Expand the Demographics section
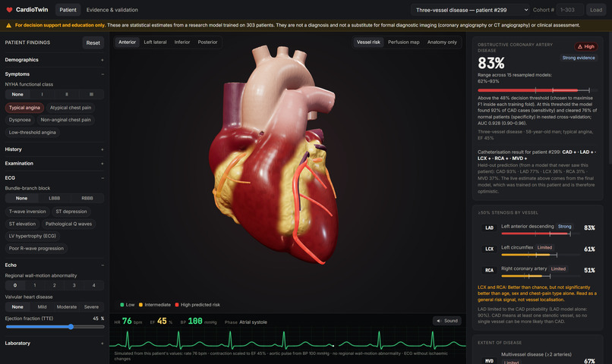Screen dimensions: 612x364 click(x=54, y=60)
